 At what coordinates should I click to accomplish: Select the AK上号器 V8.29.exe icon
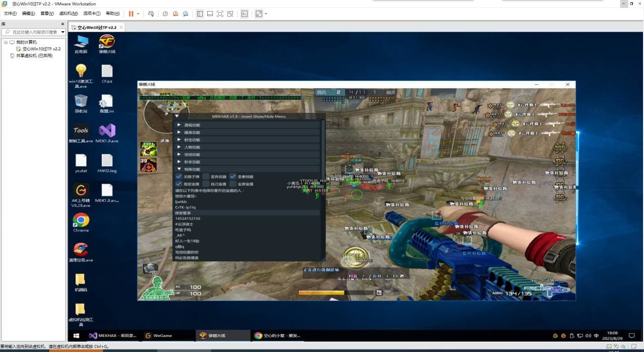pyautogui.click(x=80, y=195)
